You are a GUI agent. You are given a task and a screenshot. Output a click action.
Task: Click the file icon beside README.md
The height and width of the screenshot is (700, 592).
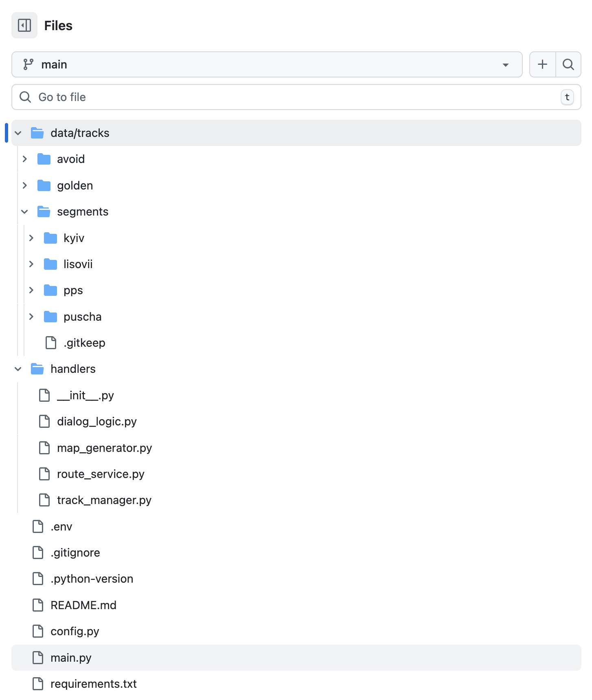[38, 605]
